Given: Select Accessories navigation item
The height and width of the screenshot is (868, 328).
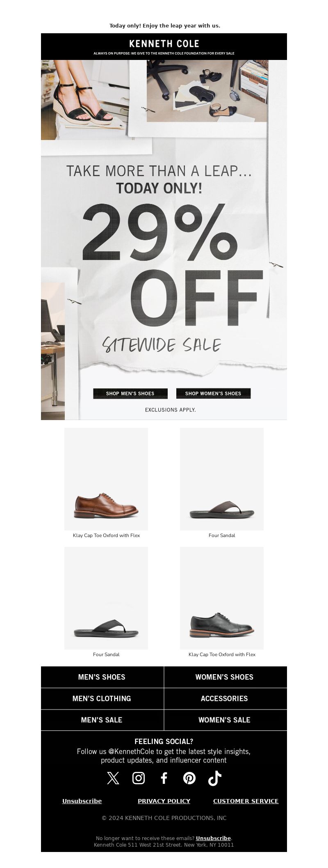Looking at the screenshot, I should pos(225,698).
